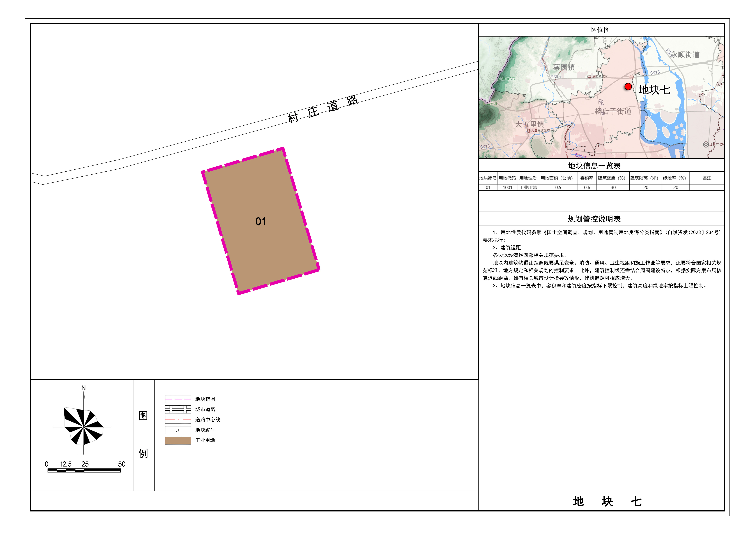
Task: Click the 永顺街道 label on location map
Action: click(x=685, y=55)
